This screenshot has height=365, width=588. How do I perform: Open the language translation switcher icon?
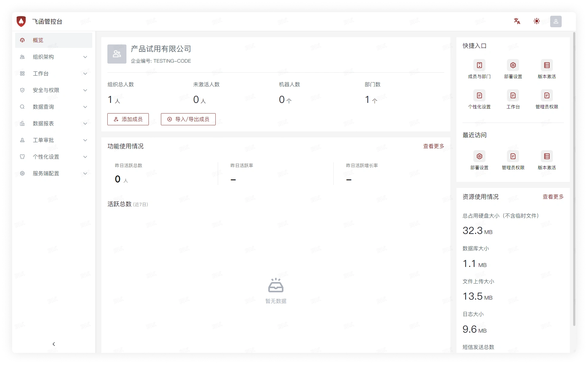(x=517, y=21)
